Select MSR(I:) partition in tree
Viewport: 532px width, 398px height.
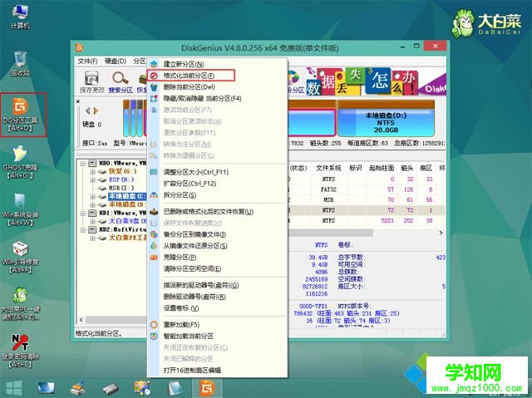(121, 188)
